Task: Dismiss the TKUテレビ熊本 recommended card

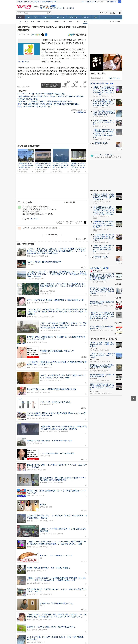Action: point(85,172)
